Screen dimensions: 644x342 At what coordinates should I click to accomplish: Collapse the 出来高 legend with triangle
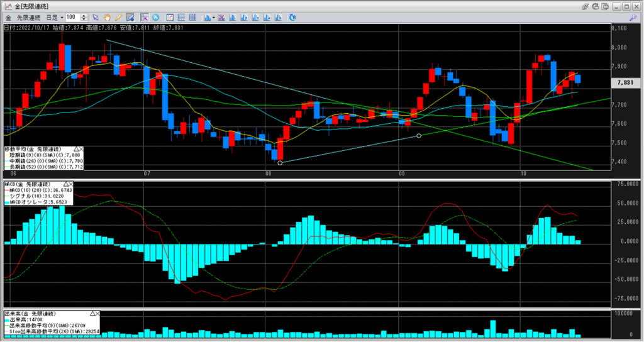92,314
